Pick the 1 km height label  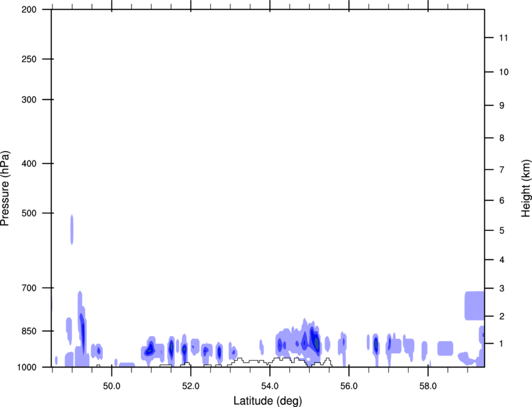click(501, 344)
